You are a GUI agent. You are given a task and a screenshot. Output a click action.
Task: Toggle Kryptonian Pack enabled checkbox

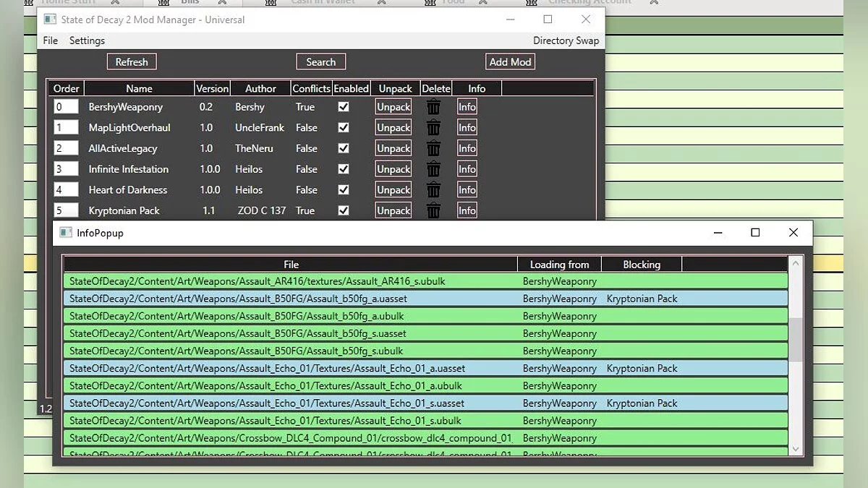pos(344,210)
